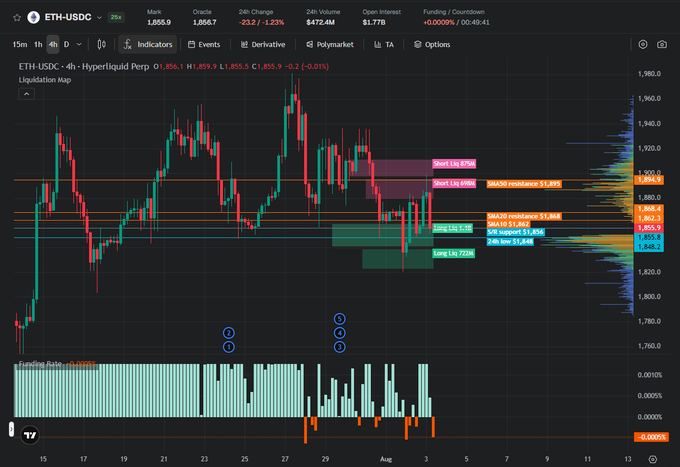Click the Ethereum coin logo
The width and height of the screenshot is (680, 467).
pos(33,17)
